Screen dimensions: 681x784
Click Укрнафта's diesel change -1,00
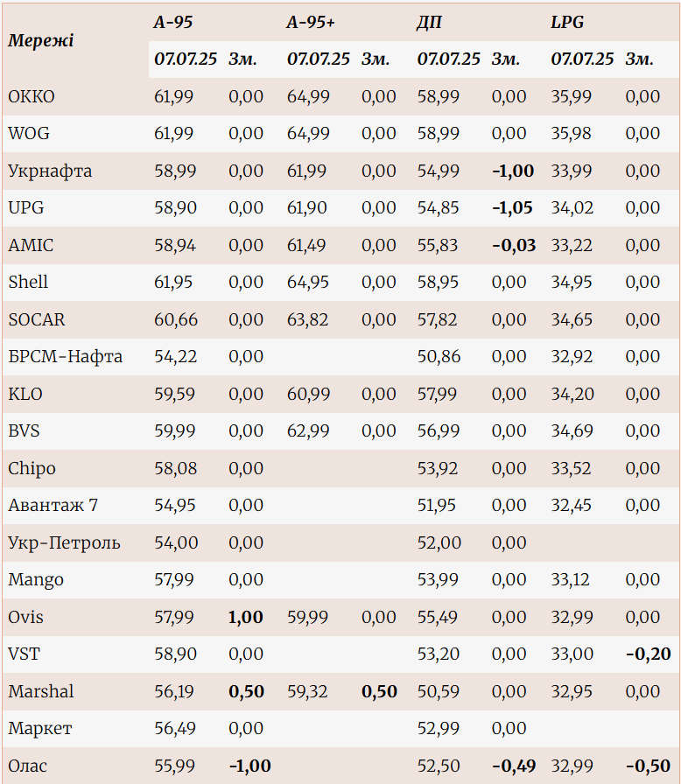513,171
